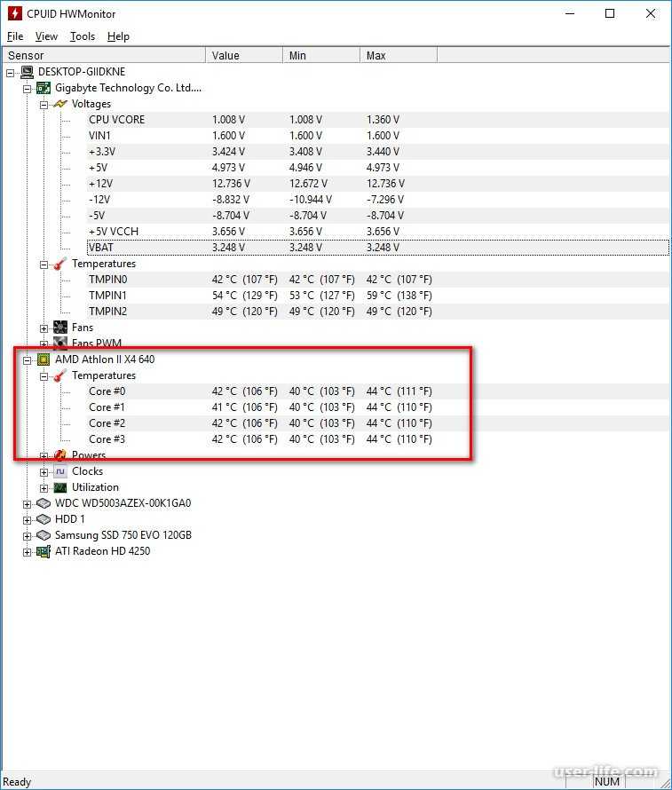Select the VIN1 voltage row
Image resolution: width=672 pixels, height=790 pixels.
(378, 136)
